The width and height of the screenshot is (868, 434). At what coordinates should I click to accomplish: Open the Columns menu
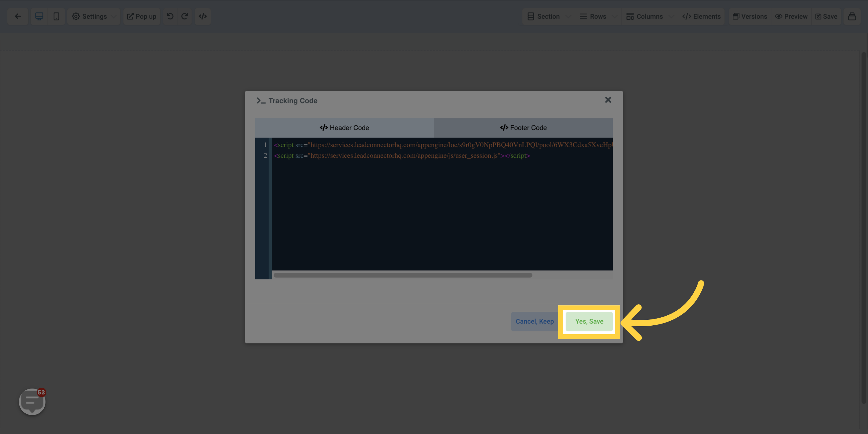coord(644,16)
